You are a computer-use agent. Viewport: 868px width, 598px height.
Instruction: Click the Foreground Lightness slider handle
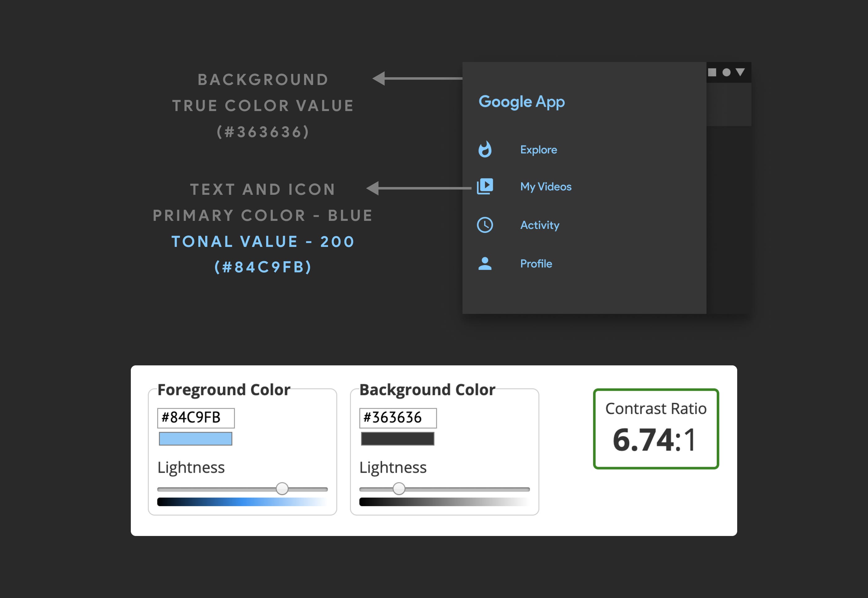tap(282, 489)
